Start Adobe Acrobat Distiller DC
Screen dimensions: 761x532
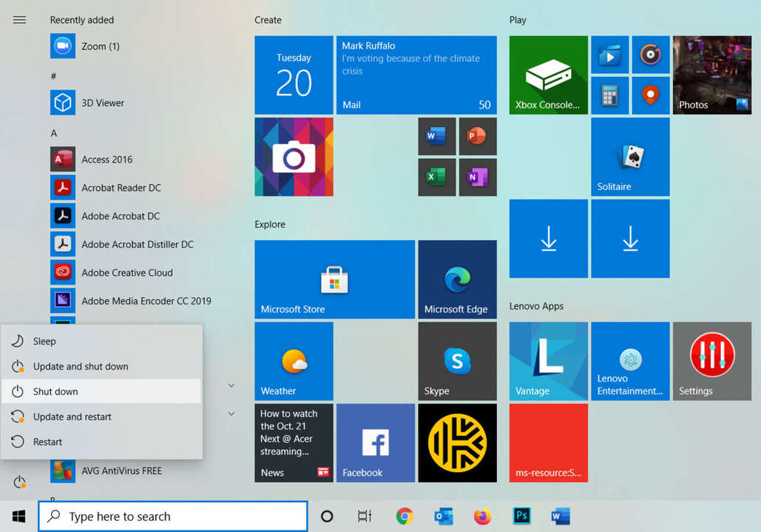pos(122,245)
